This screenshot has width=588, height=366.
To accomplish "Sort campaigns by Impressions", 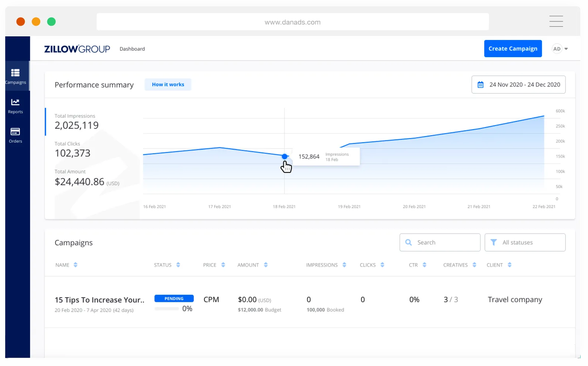I will pos(344,265).
